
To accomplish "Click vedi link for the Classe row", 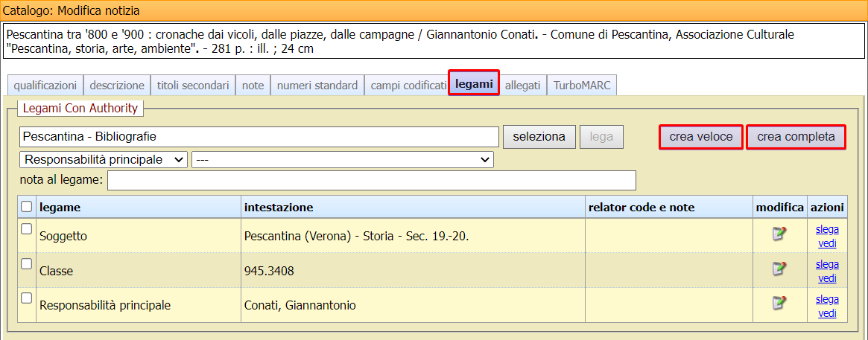I will pos(827,278).
